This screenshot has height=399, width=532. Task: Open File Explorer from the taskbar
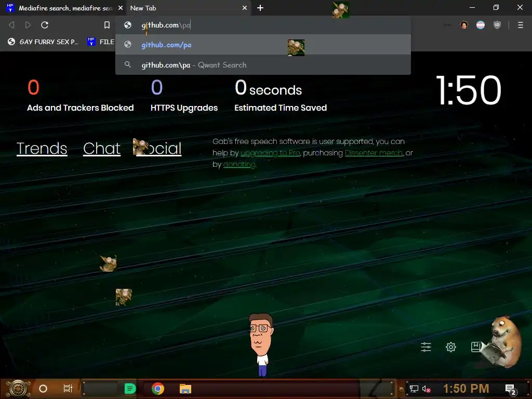click(185, 389)
